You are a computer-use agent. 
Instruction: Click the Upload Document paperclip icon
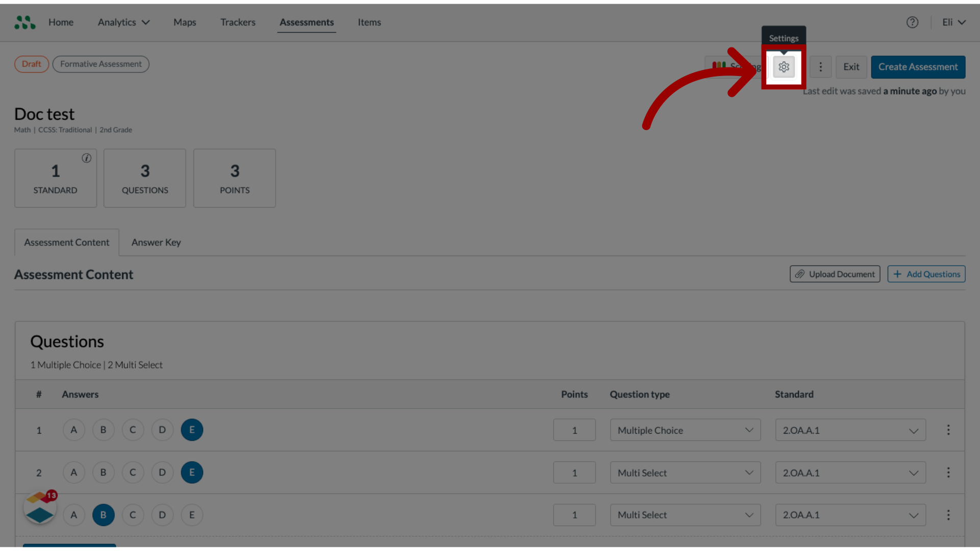[800, 274]
